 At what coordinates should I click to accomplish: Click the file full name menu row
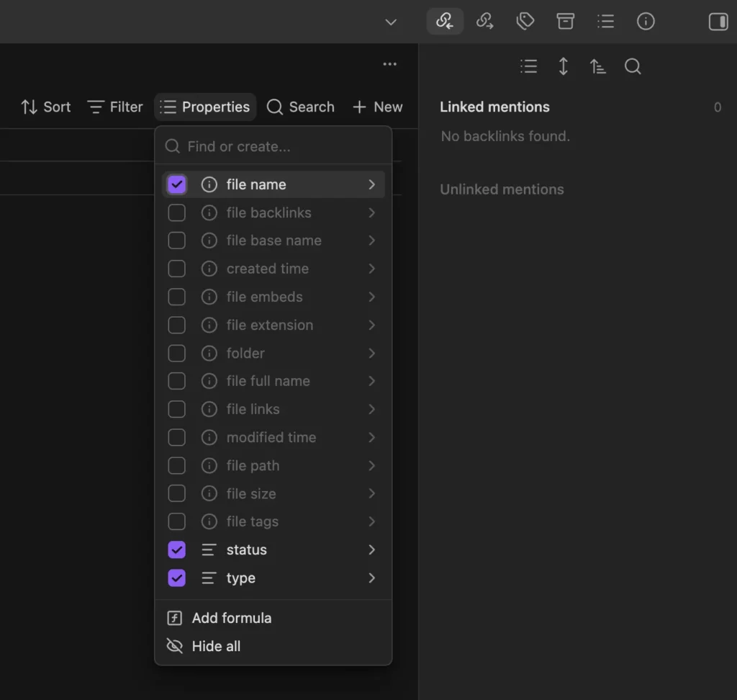click(273, 381)
